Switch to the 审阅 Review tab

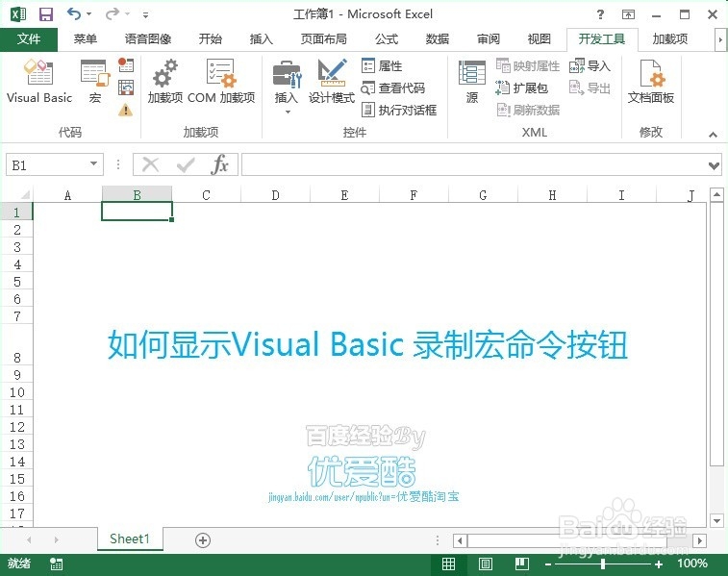[x=489, y=39]
